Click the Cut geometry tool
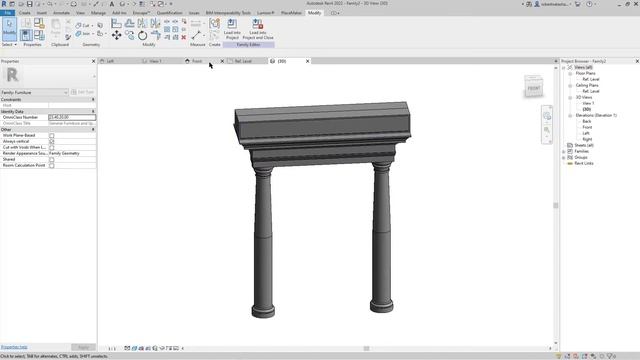 pyautogui.click(x=83, y=25)
